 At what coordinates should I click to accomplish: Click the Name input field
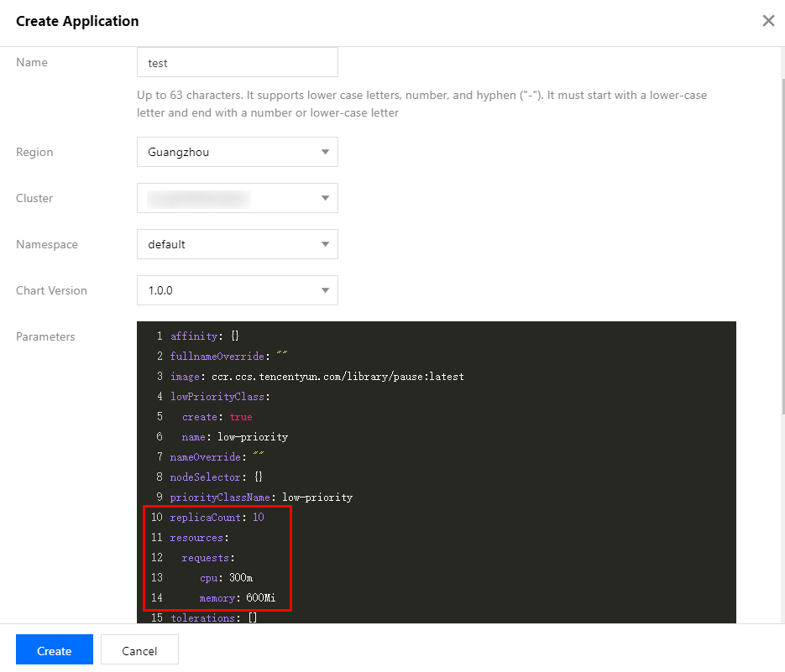[x=237, y=62]
